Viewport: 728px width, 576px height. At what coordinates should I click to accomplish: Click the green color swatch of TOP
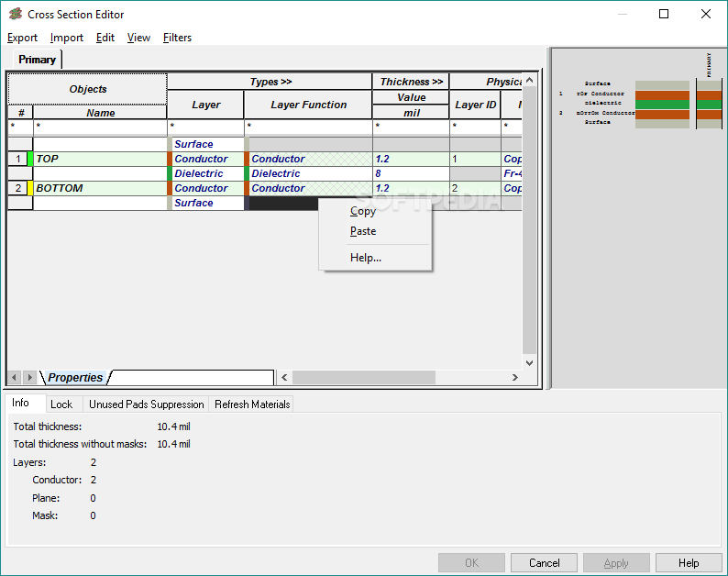30,159
